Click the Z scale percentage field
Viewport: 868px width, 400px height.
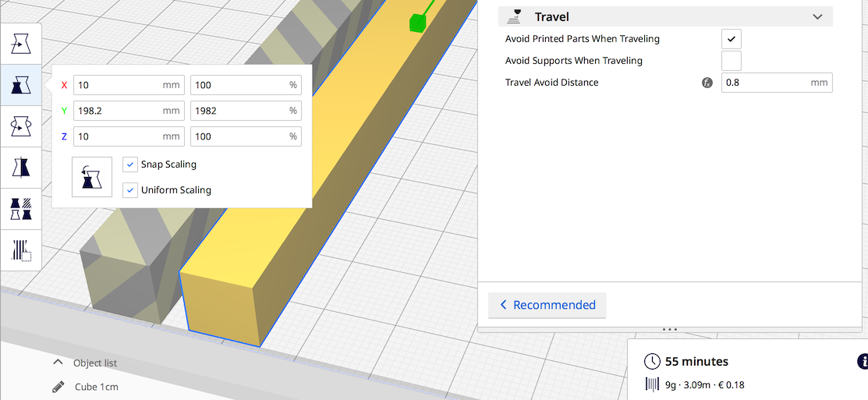tap(246, 136)
